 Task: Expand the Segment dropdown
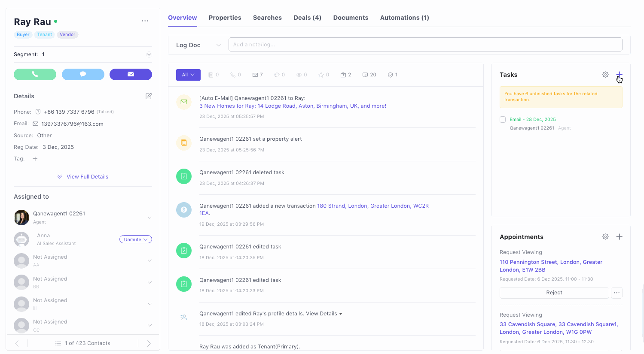(x=149, y=54)
